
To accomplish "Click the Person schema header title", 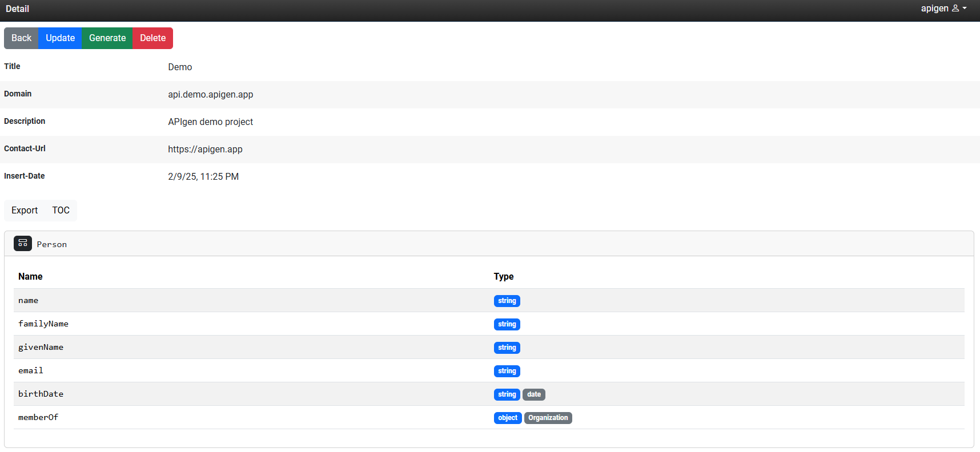I will (x=52, y=244).
